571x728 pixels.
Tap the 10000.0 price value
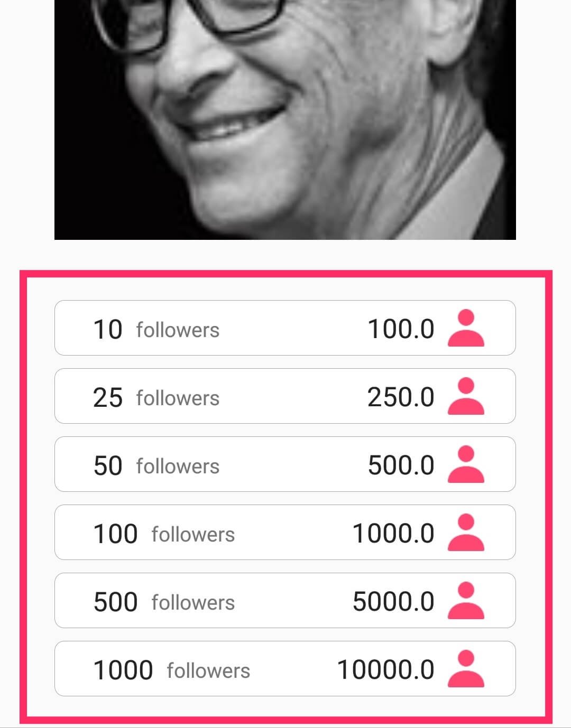pos(386,670)
